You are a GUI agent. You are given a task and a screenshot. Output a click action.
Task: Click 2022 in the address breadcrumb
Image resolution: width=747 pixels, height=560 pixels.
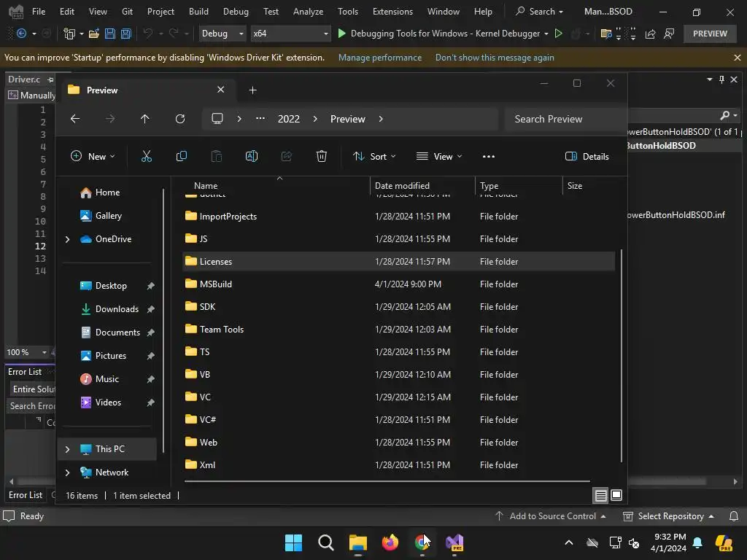[x=289, y=119]
